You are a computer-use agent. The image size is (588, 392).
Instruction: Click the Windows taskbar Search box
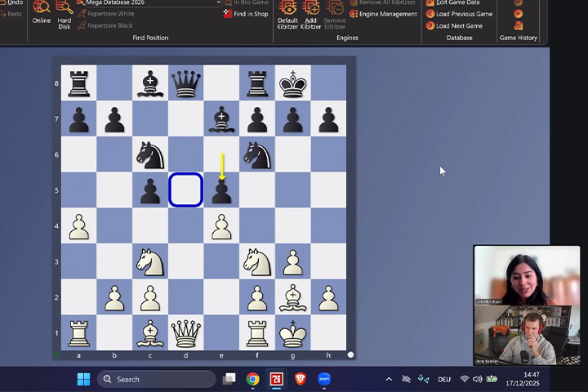157,379
